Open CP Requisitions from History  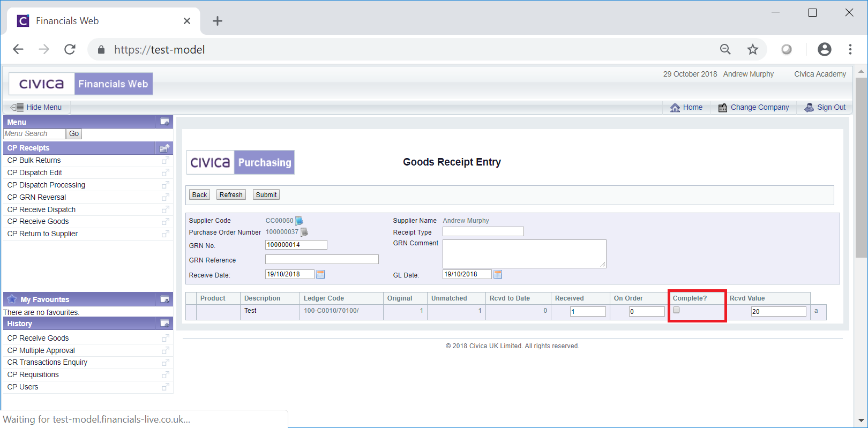point(33,374)
